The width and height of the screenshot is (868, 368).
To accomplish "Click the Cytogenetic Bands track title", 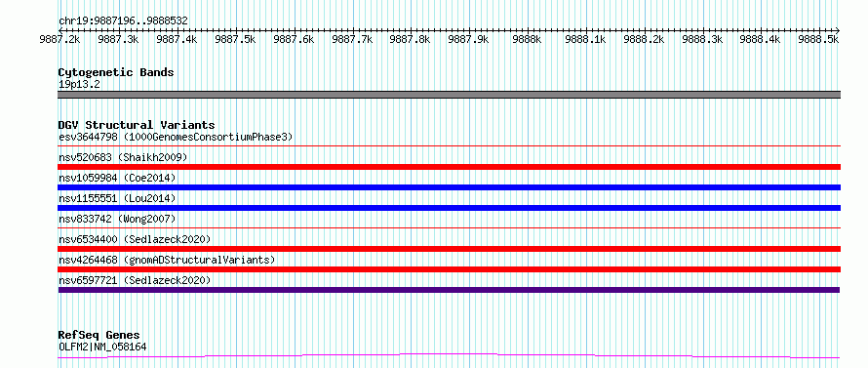I will coord(116,72).
